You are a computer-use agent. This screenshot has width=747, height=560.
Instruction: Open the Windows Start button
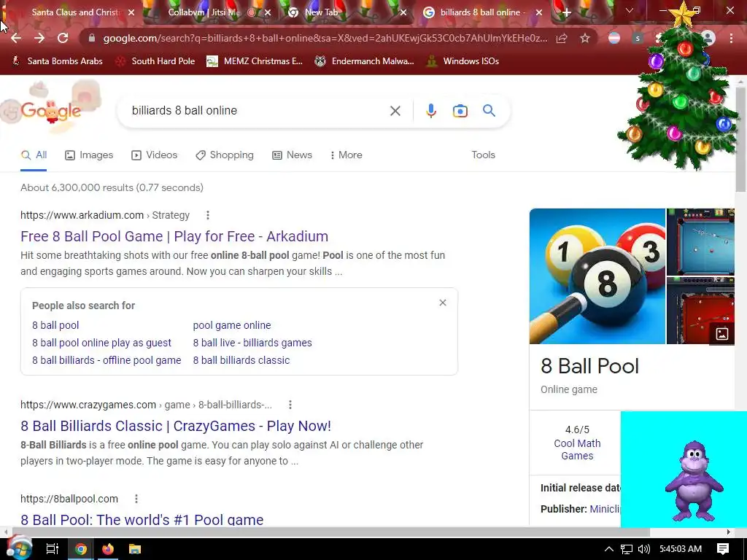18,548
